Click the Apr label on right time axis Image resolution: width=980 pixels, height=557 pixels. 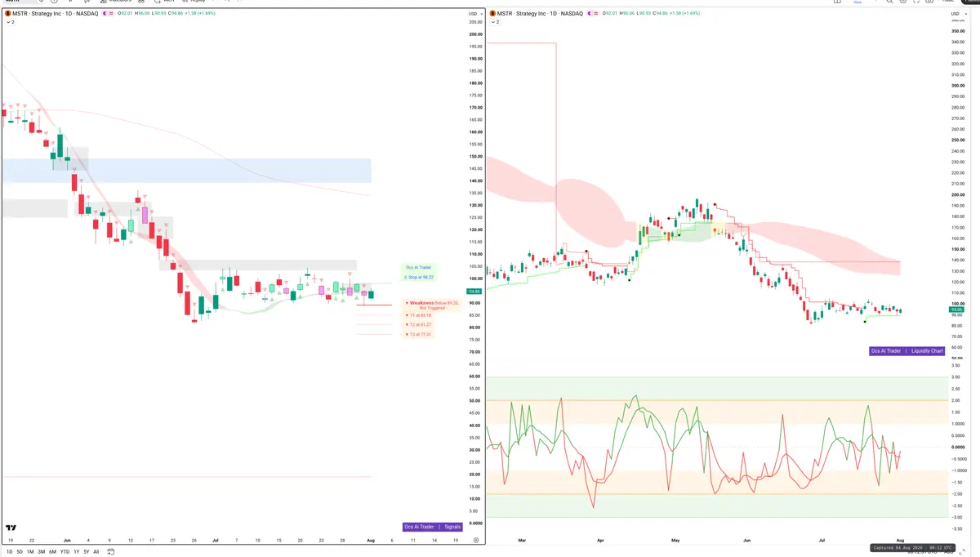click(x=600, y=540)
